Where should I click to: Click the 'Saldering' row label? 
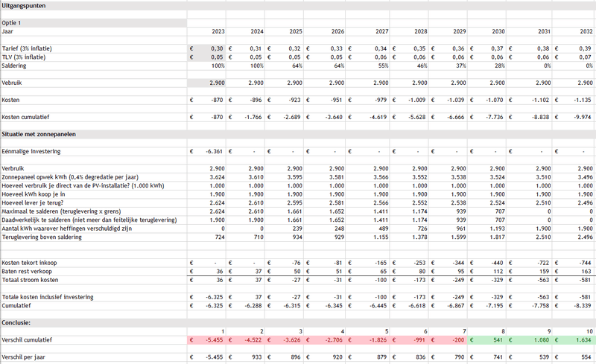pyautogui.click(x=13, y=66)
